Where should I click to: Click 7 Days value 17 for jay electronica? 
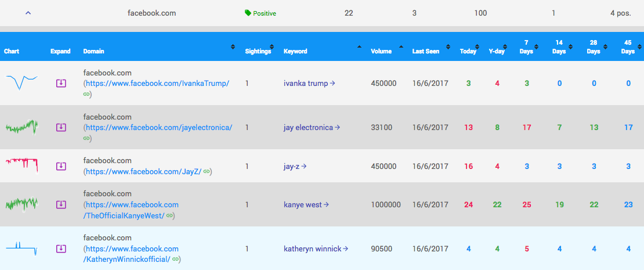[x=527, y=127]
